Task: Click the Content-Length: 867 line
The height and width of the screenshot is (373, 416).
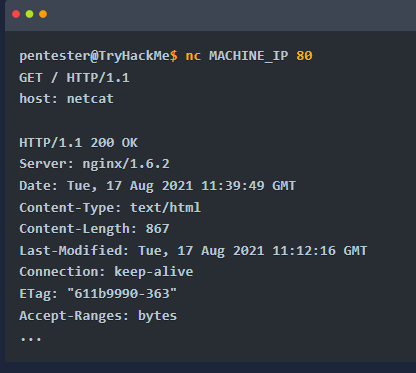Action: tap(94, 229)
